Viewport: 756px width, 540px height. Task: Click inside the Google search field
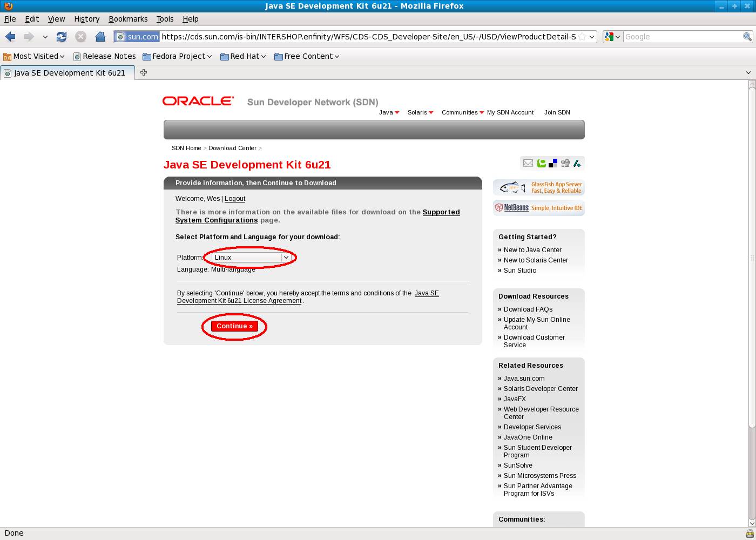(683, 37)
